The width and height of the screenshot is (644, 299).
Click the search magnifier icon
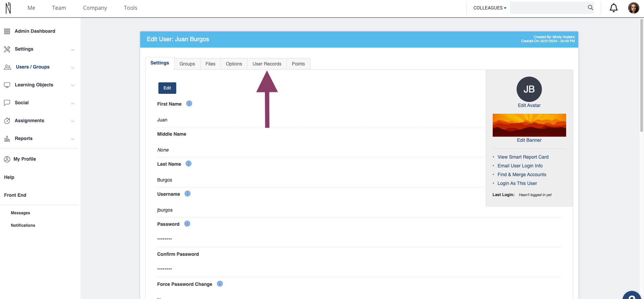(590, 7)
